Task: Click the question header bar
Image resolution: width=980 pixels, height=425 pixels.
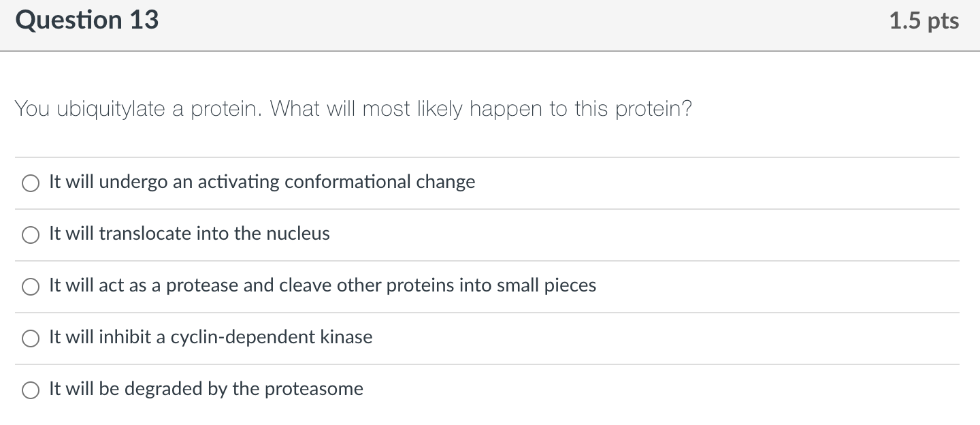Action: [x=476, y=24]
